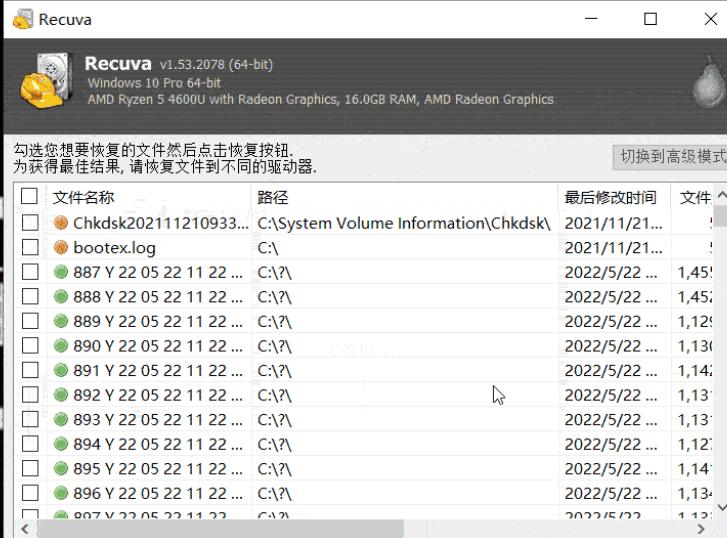Click the green status dot of file 896
The height and width of the screenshot is (538, 727).
tap(61, 493)
